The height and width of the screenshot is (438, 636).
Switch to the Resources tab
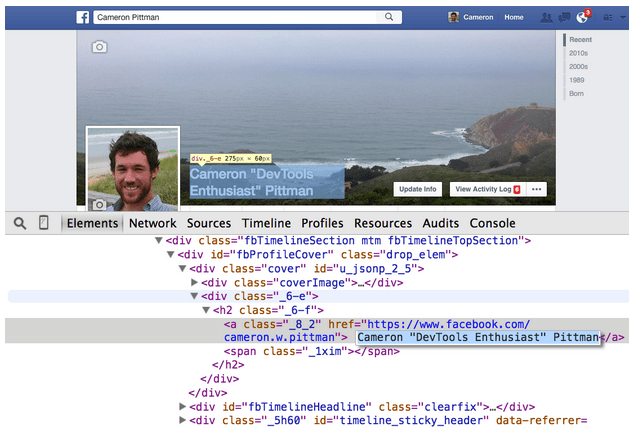tap(383, 223)
